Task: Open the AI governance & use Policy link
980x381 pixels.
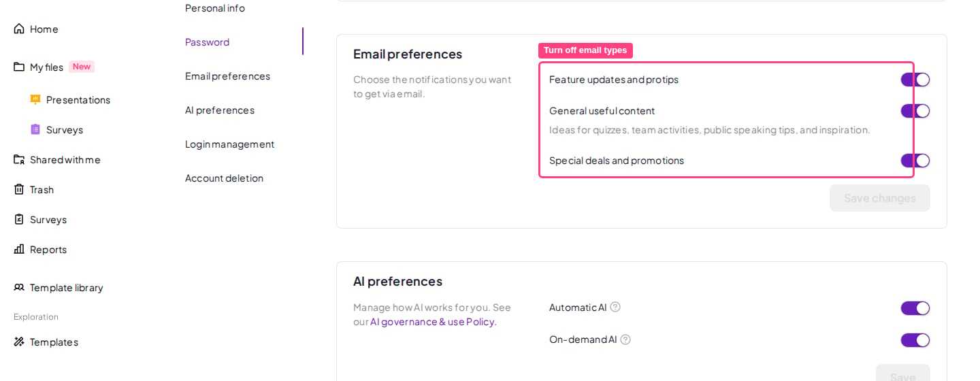Action: 434,322
